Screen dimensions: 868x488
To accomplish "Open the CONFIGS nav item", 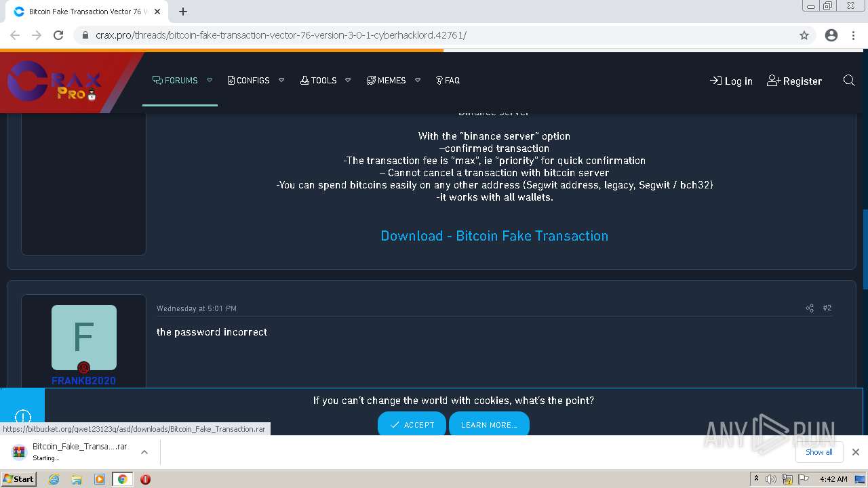I will pos(248,81).
